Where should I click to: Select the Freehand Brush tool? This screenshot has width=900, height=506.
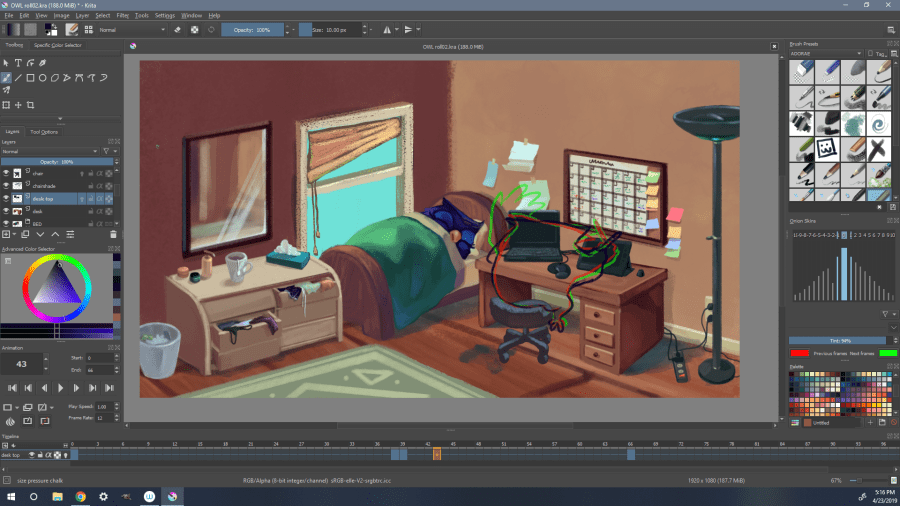(x=7, y=77)
